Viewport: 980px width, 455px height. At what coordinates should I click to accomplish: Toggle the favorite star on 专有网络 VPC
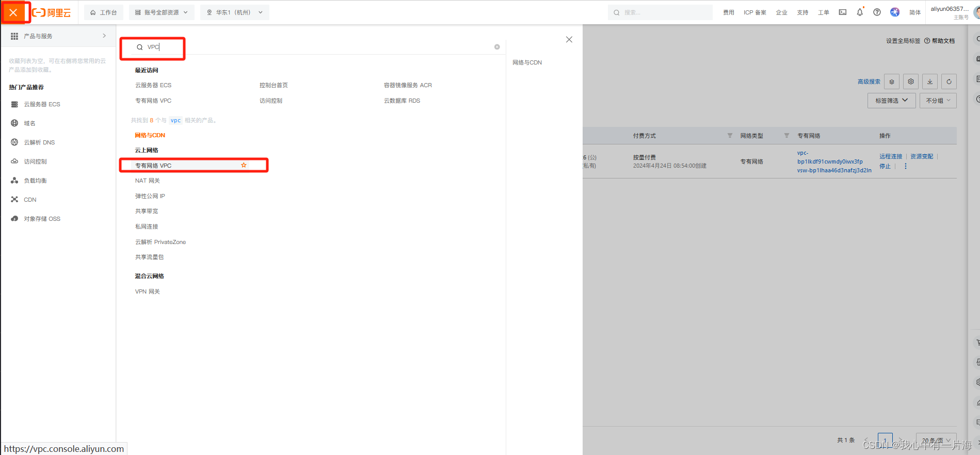point(244,165)
